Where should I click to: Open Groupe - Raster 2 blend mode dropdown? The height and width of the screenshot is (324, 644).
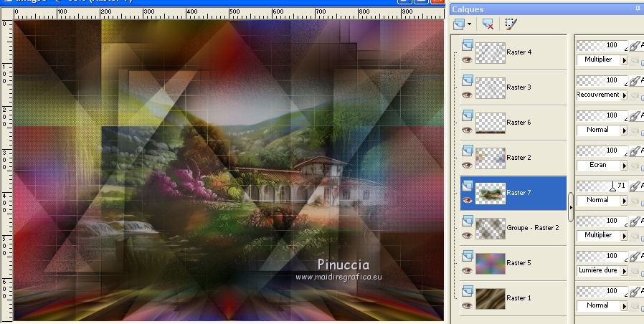624,236
